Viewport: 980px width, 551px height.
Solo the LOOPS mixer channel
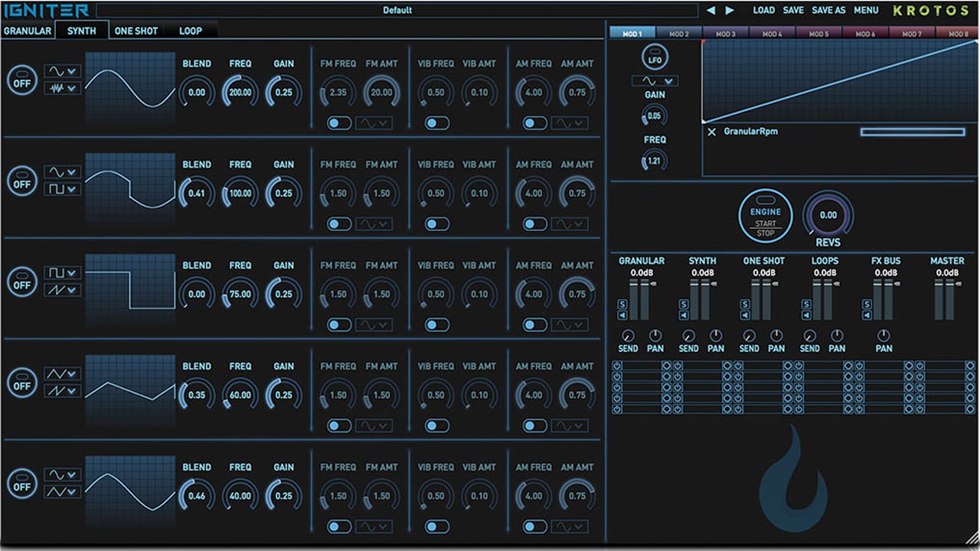[x=805, y=304]
